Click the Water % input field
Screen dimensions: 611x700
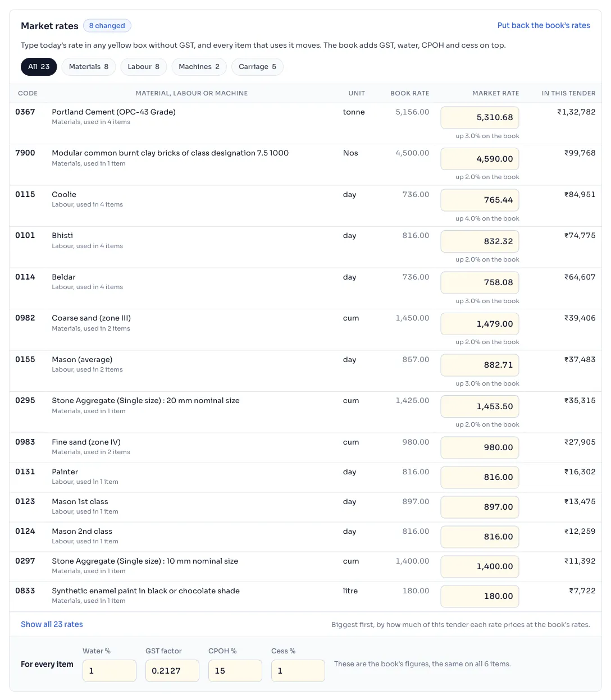coord(110,671)
